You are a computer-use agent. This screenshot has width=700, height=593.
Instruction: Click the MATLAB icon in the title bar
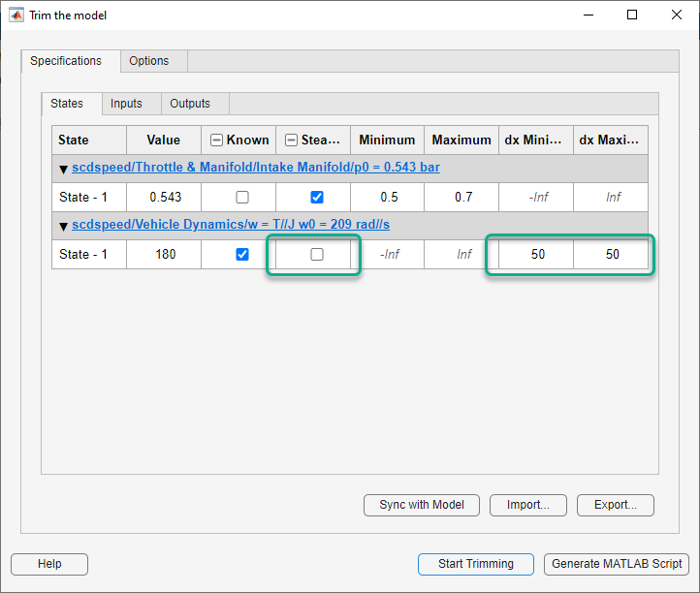pyautogui.click(x=16, y=16)
